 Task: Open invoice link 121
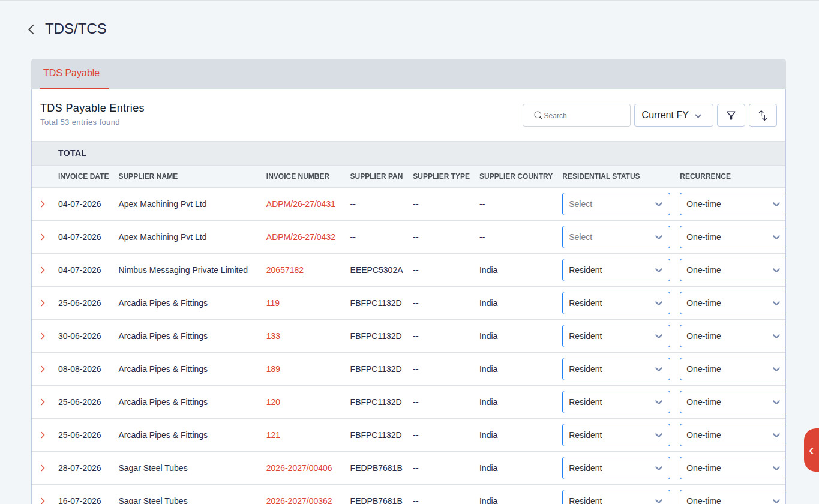tap(273, 435)
